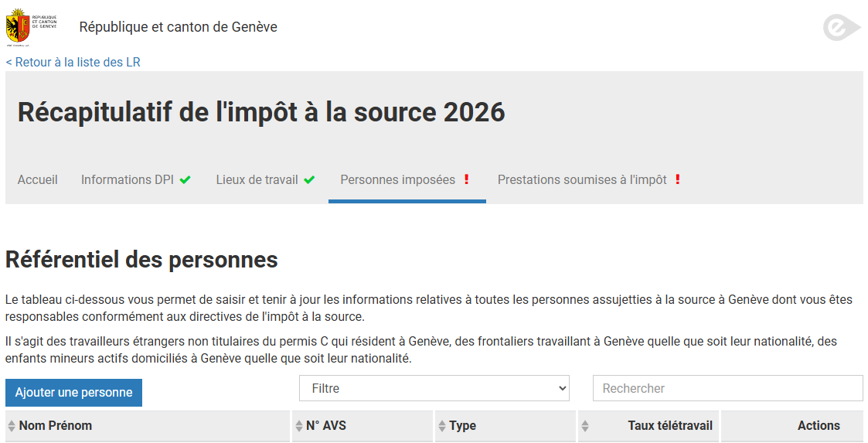Click the green checkmark beside Lieux de travail
The height and width of the screenshot is (443, 868).
[x=309, y=180]
